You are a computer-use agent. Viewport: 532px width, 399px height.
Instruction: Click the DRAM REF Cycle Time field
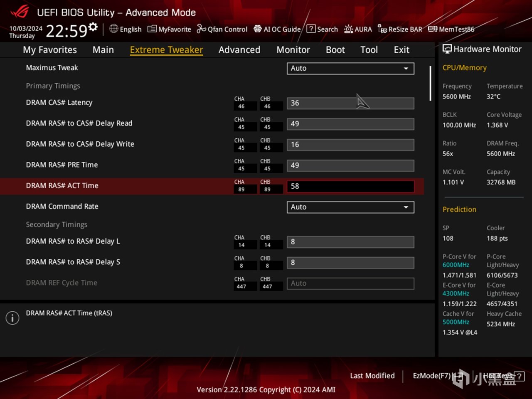(350, 283)
